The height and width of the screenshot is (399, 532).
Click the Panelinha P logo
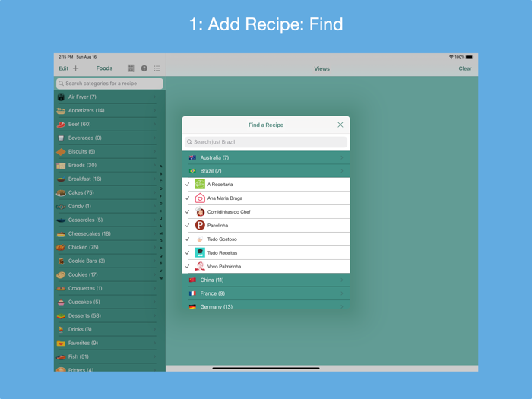(200, 225)
